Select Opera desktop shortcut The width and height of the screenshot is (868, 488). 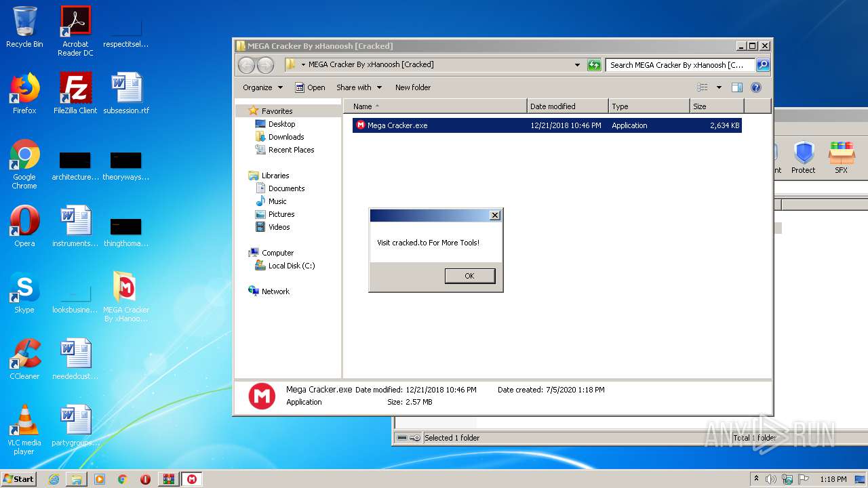tap(24, 227)
